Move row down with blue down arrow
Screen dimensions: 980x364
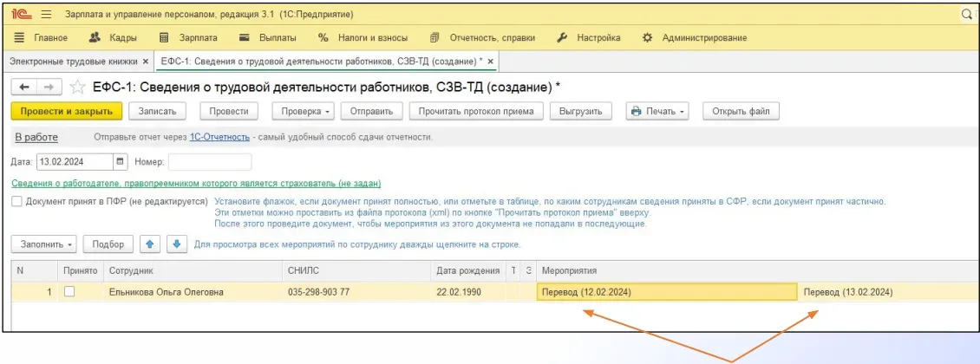point(176,244)
